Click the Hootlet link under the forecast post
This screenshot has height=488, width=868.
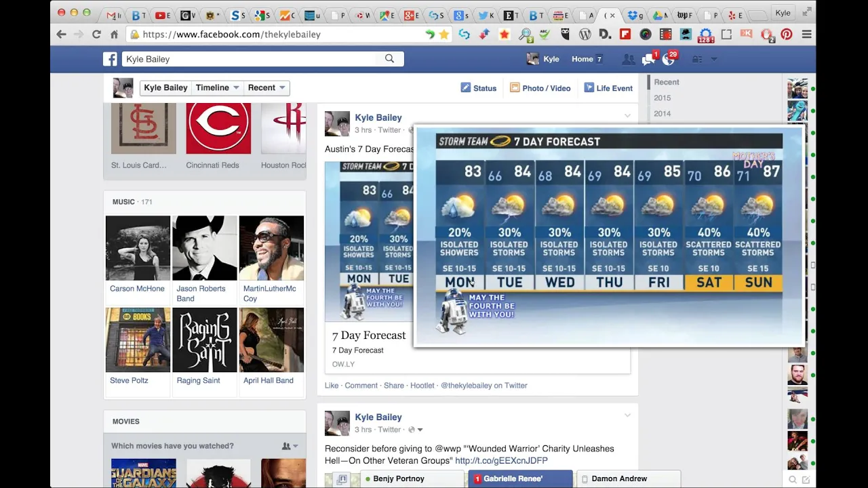point(422,386)
